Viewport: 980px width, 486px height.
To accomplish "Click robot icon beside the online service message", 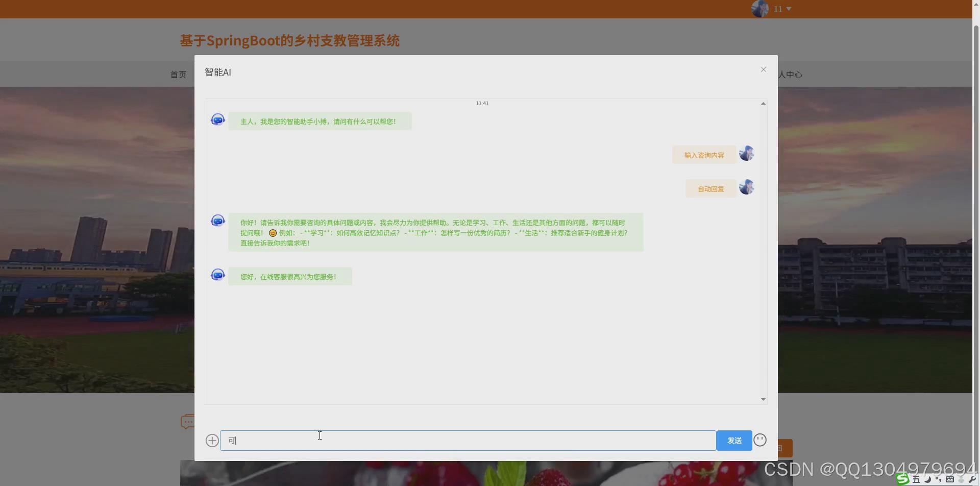I will tap(218, 274).
